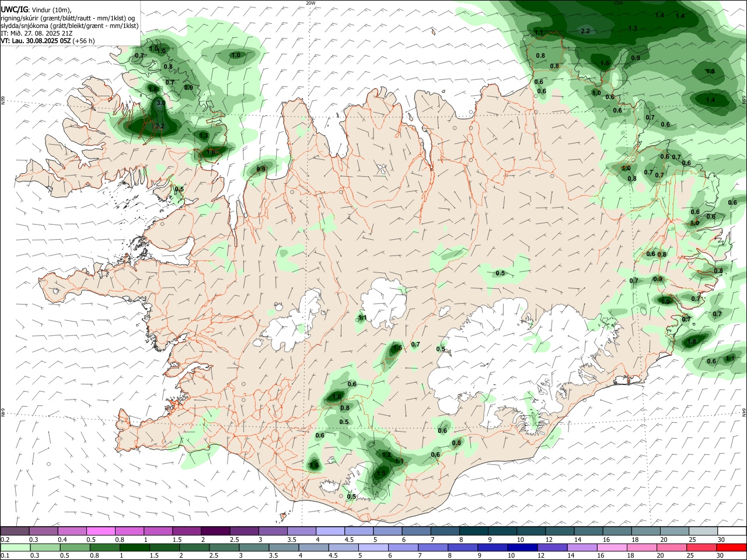Click the 'VT: Lau. 30.08.2025 05Z (+56 h)' line
747x560 pixels.
point(48,41)
